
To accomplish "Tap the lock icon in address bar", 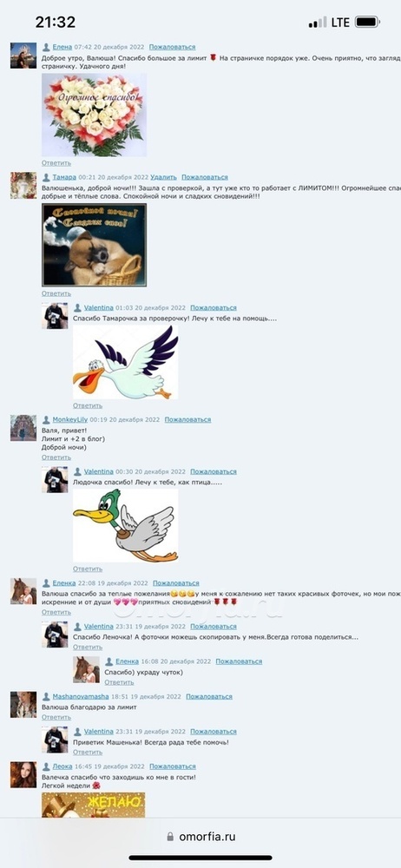I will click(x=170, y=837).
